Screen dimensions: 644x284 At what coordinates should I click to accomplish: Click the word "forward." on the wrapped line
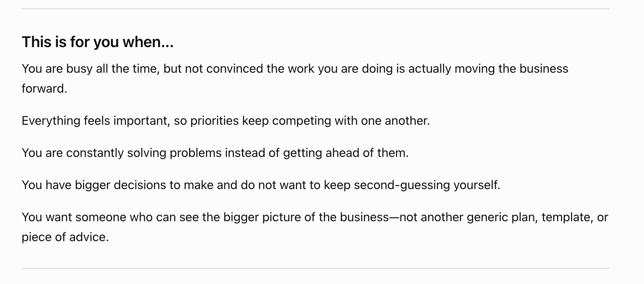tap(44, 88)
